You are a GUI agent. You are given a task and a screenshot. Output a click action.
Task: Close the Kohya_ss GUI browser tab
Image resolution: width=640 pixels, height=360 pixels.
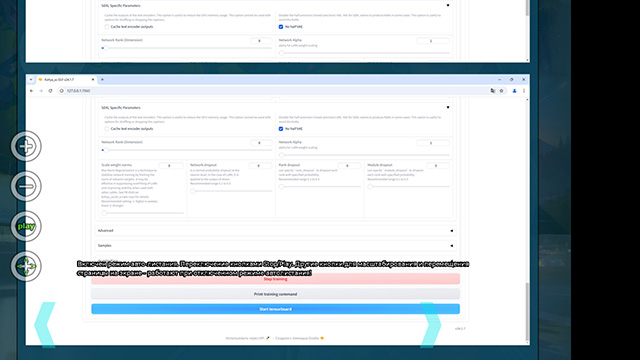coord(93,80)
